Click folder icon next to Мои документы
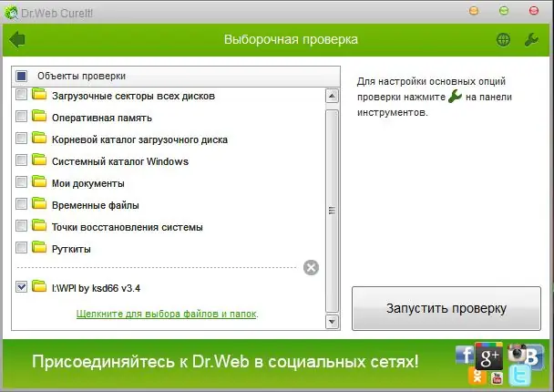This screenshot has height=392, width=554. (x=39, y=181)
